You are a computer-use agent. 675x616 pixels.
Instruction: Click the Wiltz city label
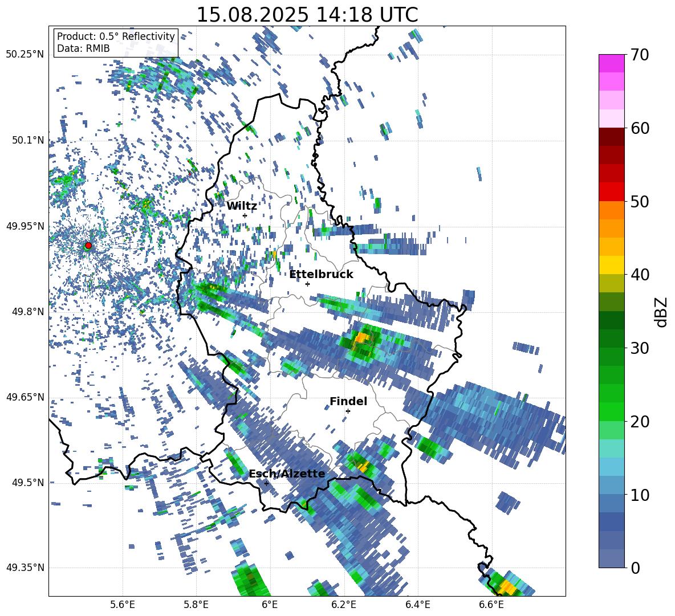coord(242,206)
